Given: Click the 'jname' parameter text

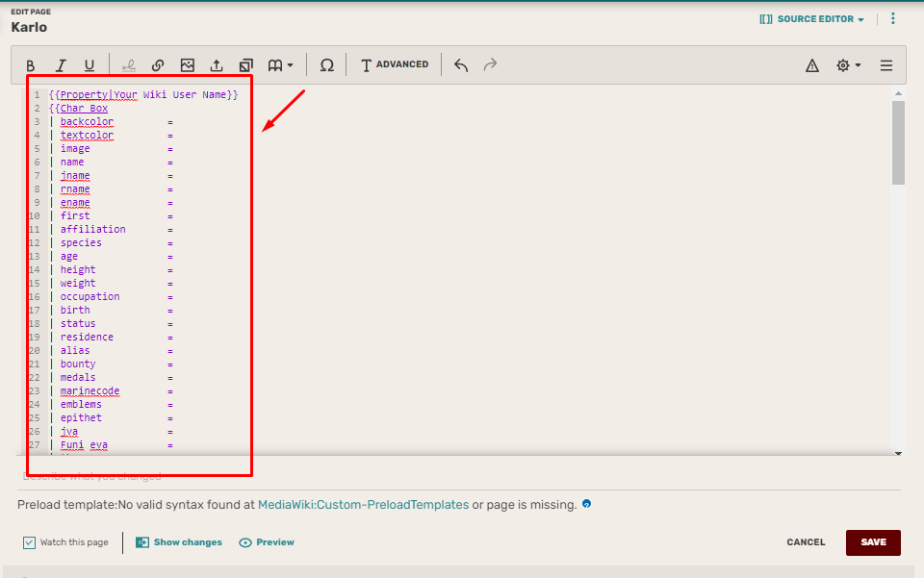Looking at the screenshot, I should 75,175.
